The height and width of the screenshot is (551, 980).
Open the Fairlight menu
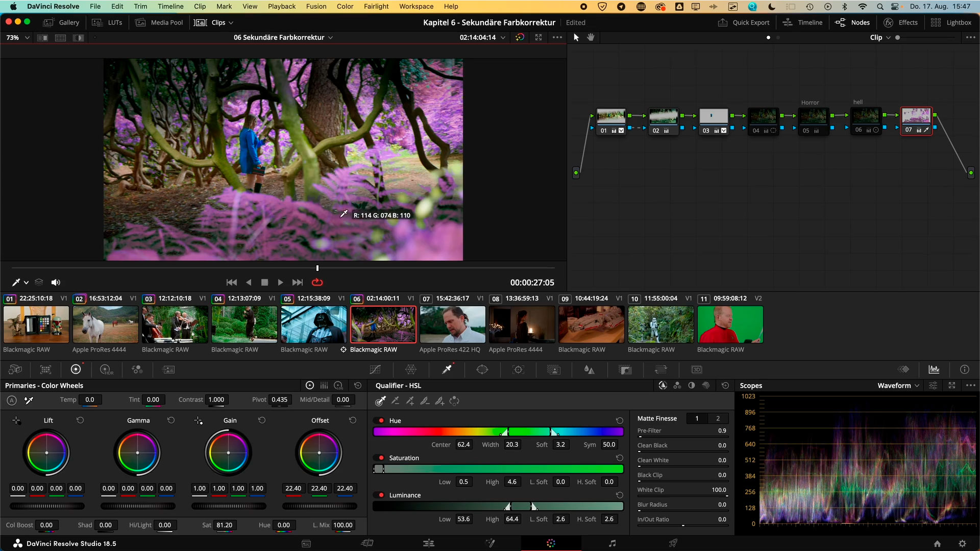pyautogui.click(x=376, y=7)
